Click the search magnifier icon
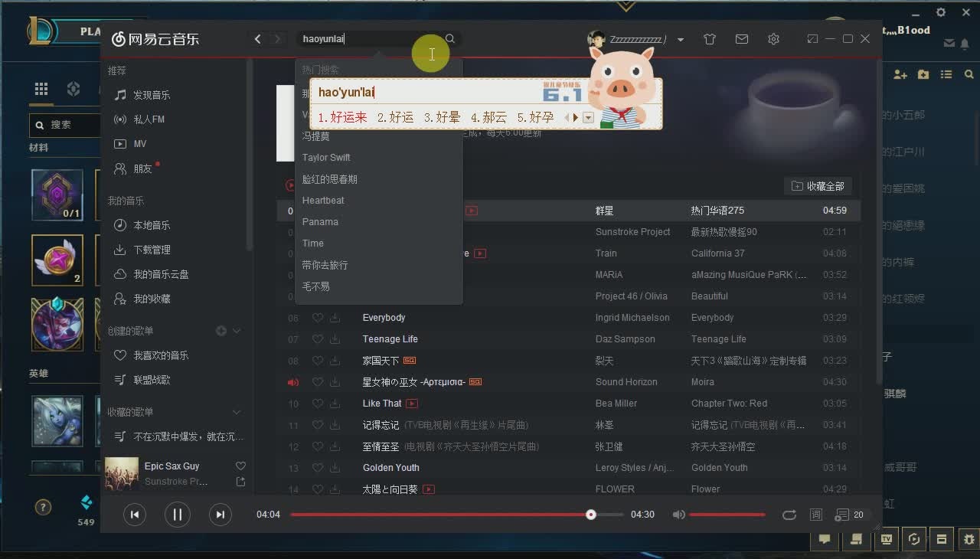This screenshot has height=559, width=980. (x=450, y=39)
